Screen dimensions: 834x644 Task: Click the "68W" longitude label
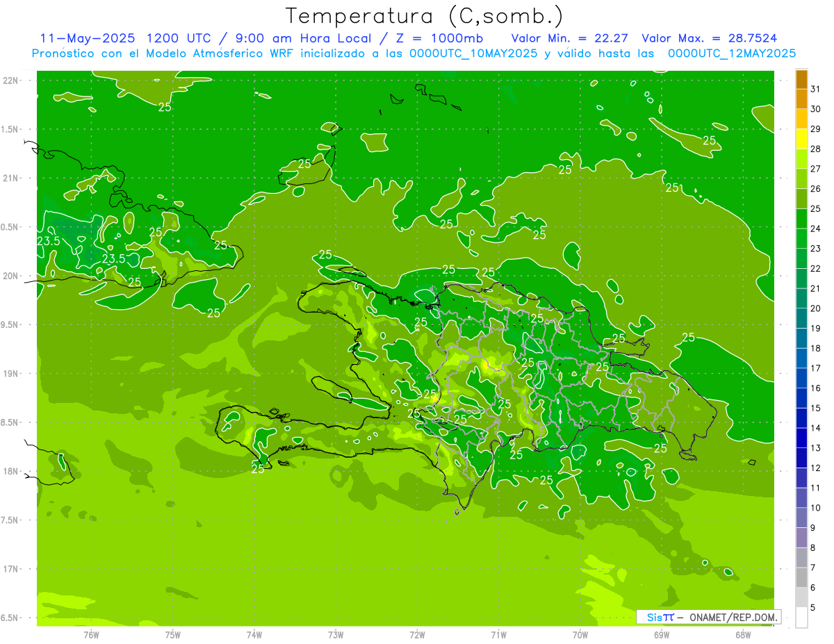pyautogui.click(x=743, y=634)
